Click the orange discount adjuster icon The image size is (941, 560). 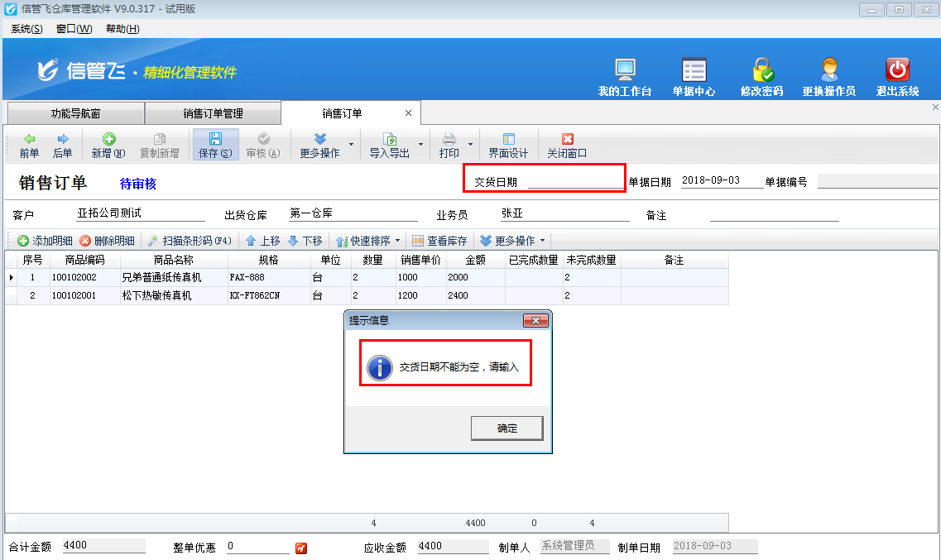tap(301, 547)
